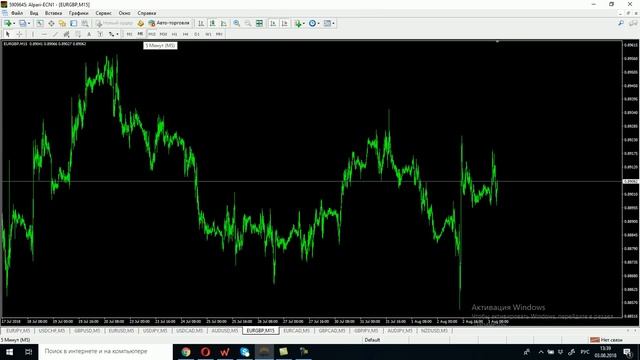Switch to the EURJPY,M5 chart tab

pyautogui.click(x=18, y=331)
